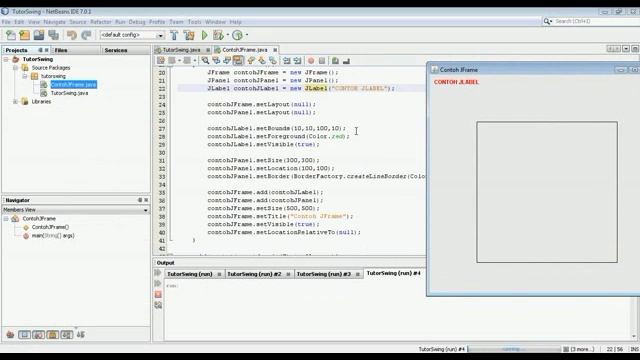
Task: Open the Tools menu
Action: click(x=194, y=22)
